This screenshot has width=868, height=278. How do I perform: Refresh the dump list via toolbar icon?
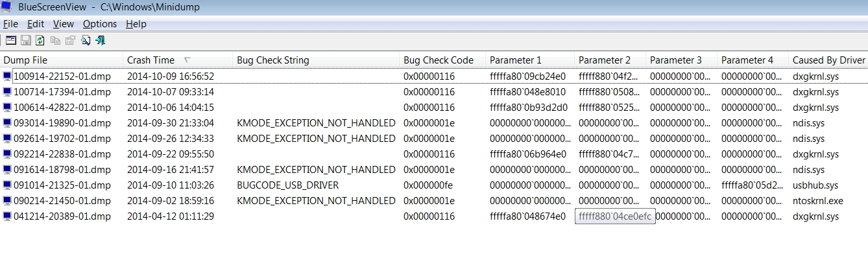(x=40, y=40)
